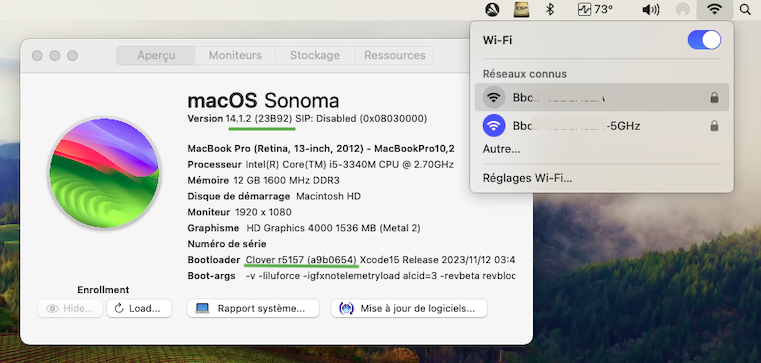Open the volume sound menu icon
Screen dimensions: 761x363
(650, 9)
